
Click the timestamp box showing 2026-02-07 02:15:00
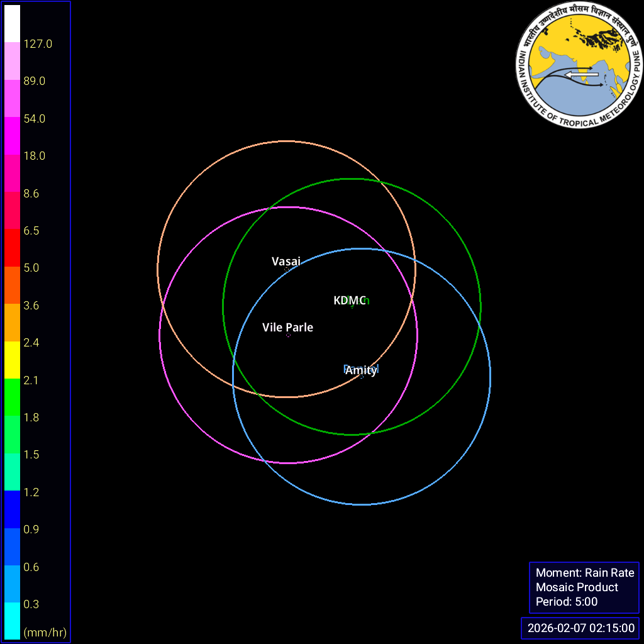(580, 628)
